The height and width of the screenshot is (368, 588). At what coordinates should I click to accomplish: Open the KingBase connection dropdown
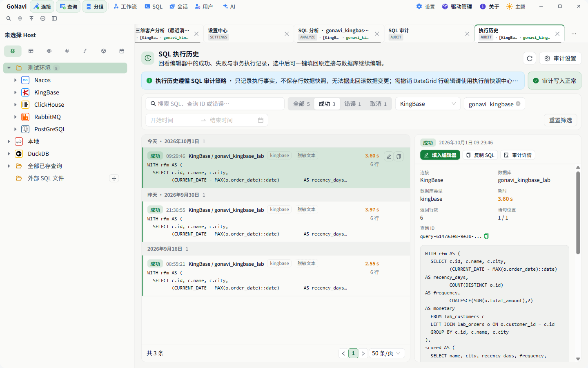point(428,104)
